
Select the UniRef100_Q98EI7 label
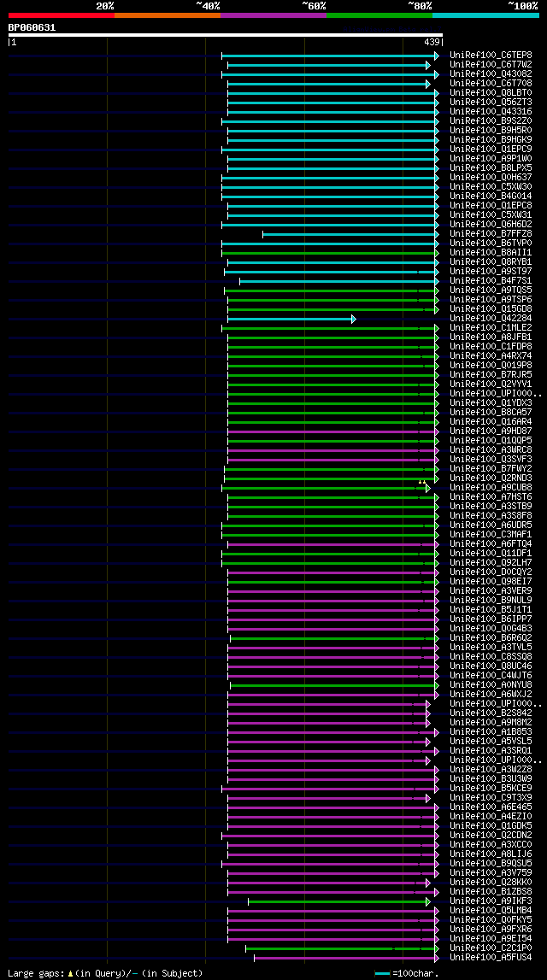(x=491, y=582)
